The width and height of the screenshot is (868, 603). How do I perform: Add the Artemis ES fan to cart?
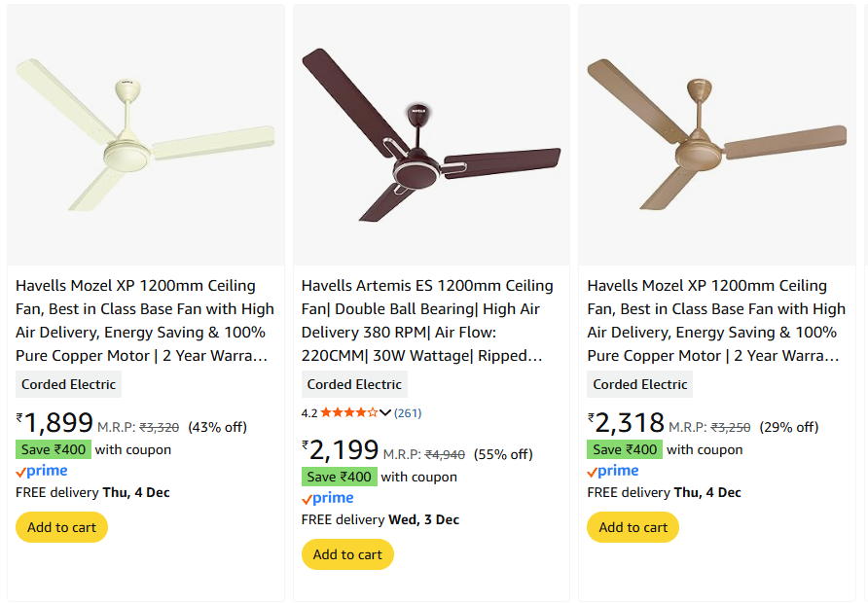click(347, 554)
